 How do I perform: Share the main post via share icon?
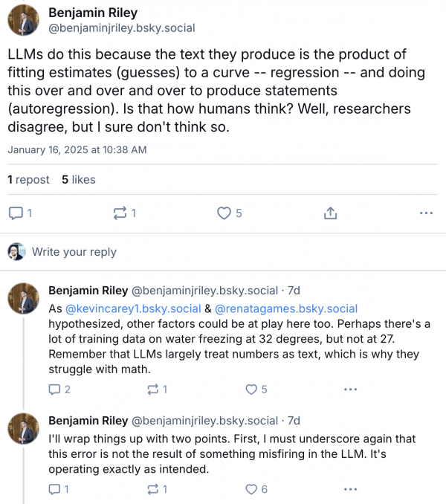[x=330, y=213]
